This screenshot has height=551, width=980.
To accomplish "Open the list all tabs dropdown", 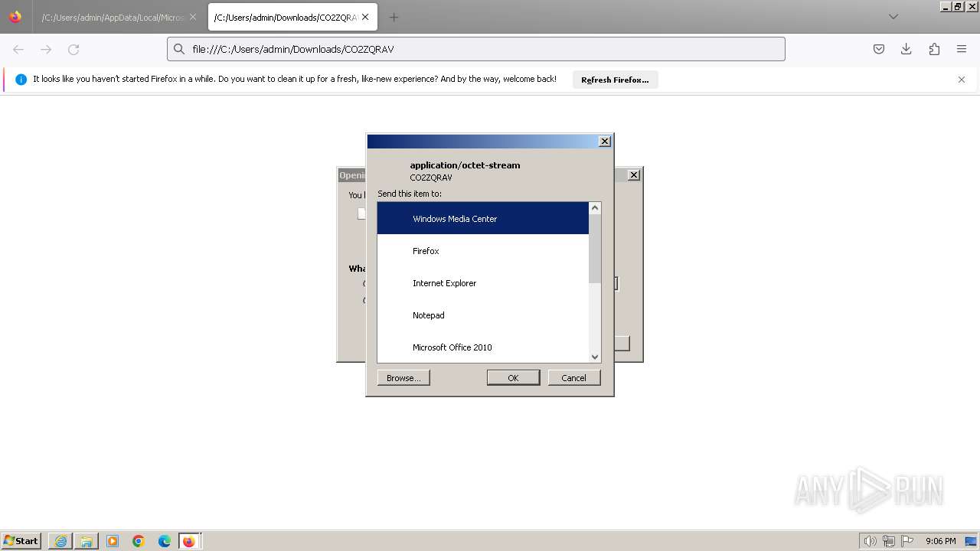I will [x=893, y=17].
